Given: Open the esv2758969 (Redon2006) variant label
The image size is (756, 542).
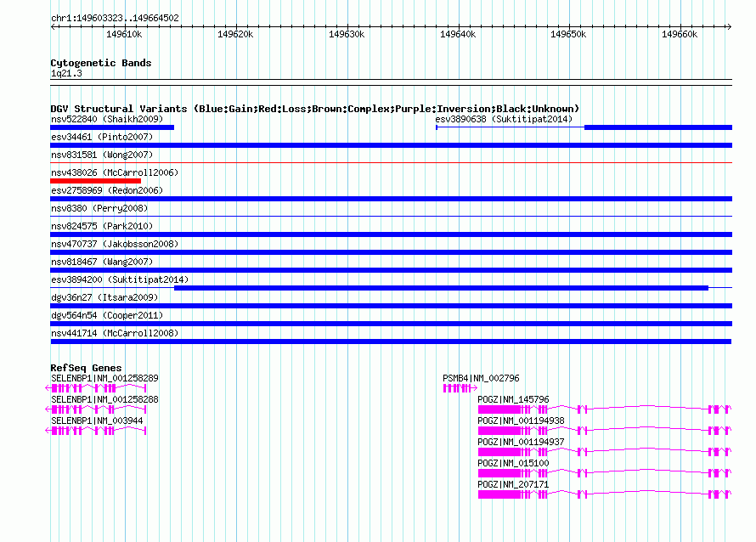Looking at the screenshot, I should tap(107, 190).
